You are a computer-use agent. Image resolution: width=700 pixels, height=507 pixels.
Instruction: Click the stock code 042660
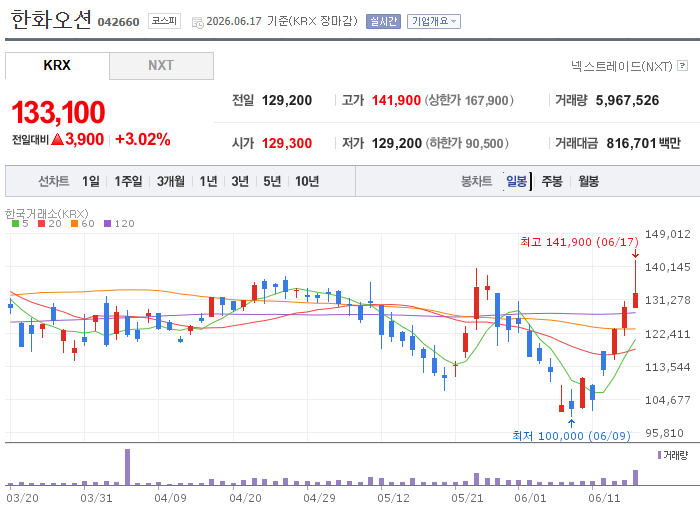coord(118,22)
